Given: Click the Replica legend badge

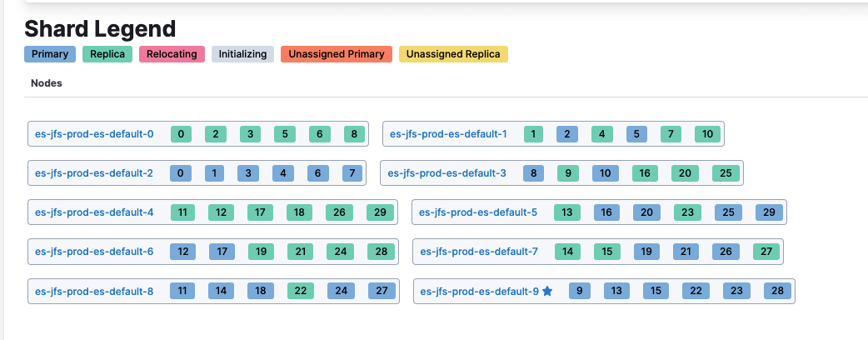Looking at the screenshot, I should 107,54.
